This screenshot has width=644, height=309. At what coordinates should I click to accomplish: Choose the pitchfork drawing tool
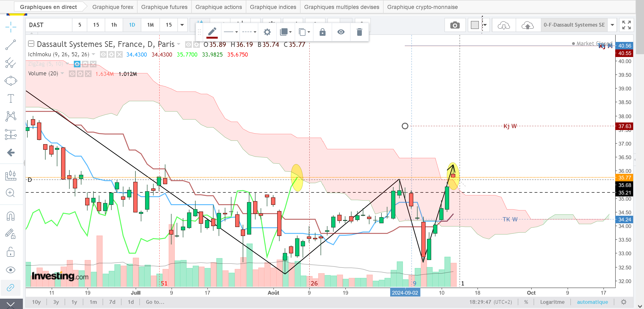[x=11, y=63]
